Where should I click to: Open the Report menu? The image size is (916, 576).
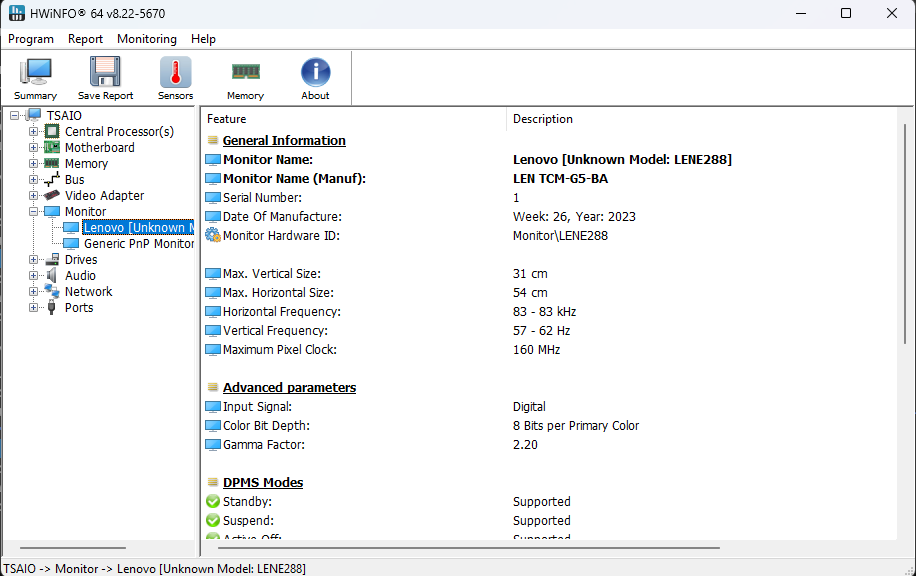[85, 39]
